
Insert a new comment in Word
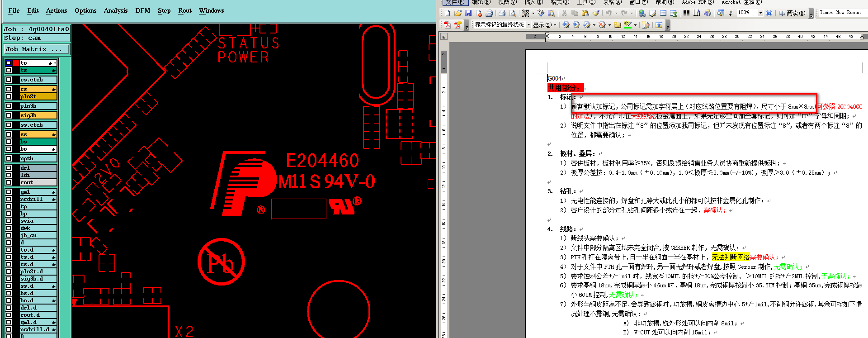point(618,25)
